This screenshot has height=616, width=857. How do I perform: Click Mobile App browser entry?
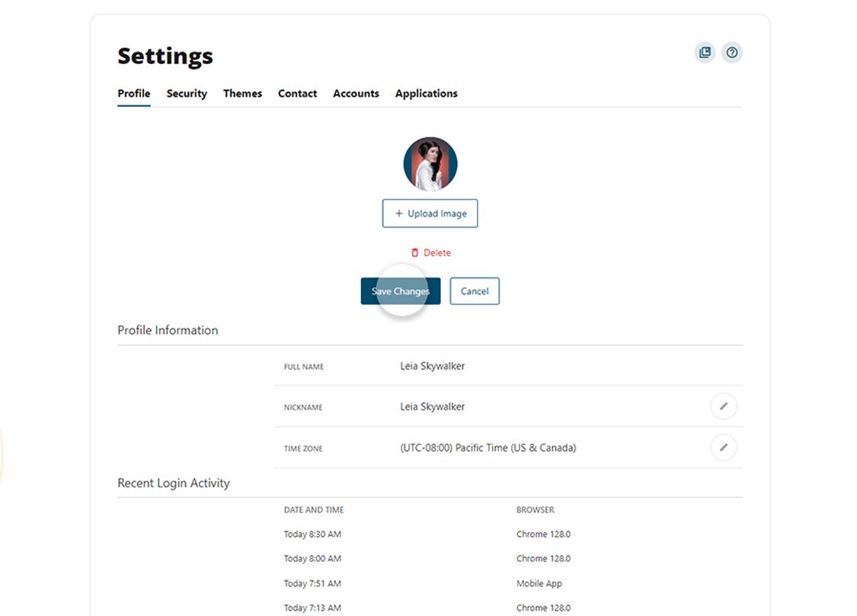(539, 583)
